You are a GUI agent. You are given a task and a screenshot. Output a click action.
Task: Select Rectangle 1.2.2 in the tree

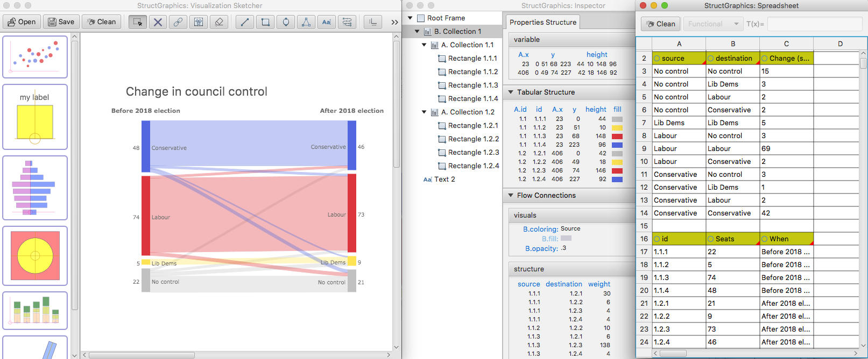[474, 139]
